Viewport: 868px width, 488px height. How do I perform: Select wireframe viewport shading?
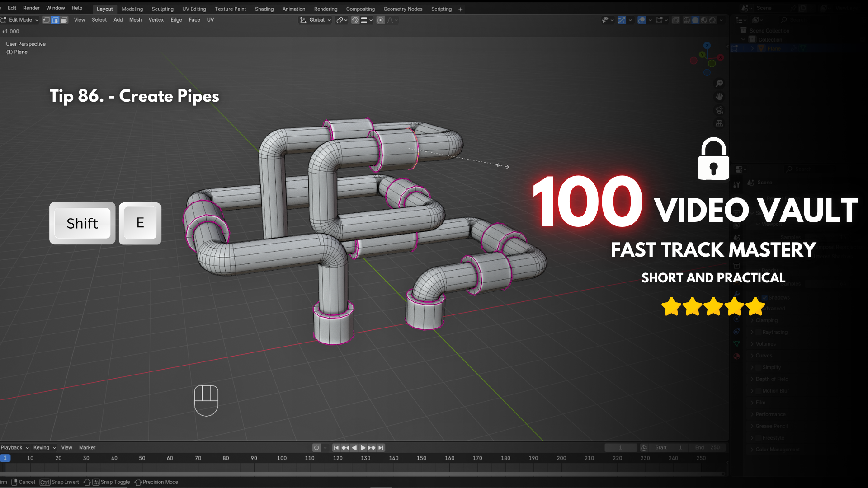(687, 20)
